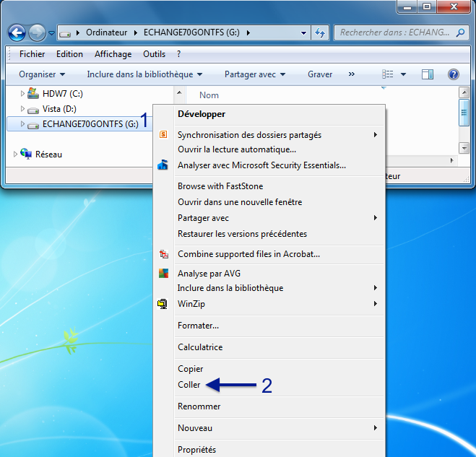
Task: Click file list scrollbar down arrow
Action: pyautogui.click(x=464, y=149)
